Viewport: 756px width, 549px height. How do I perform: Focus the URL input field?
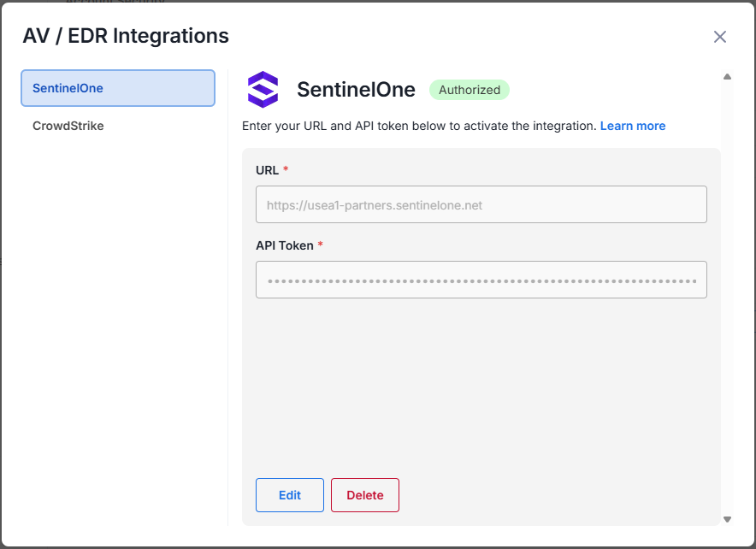coord(481,204)
